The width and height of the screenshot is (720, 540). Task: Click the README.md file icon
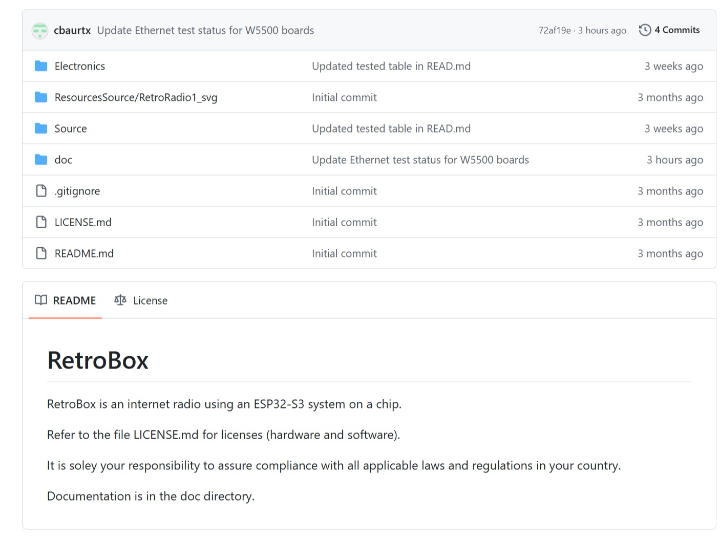[x=41, y=253]
